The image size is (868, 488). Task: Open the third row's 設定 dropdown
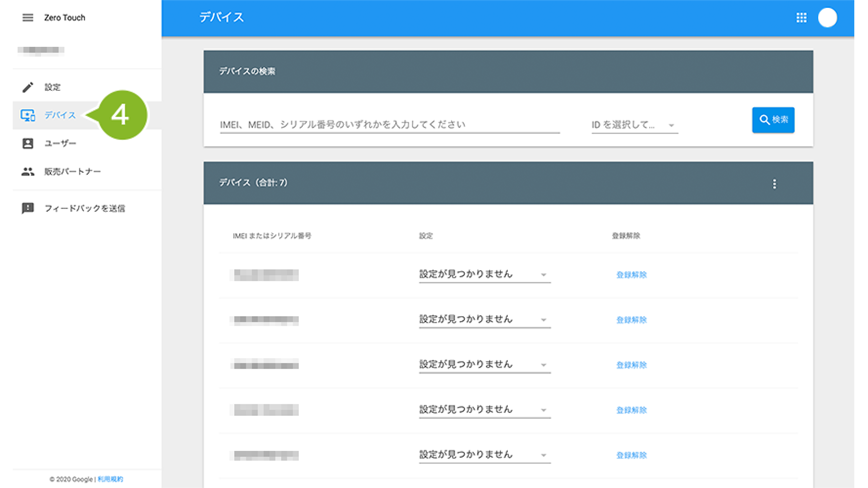point(484,365)
